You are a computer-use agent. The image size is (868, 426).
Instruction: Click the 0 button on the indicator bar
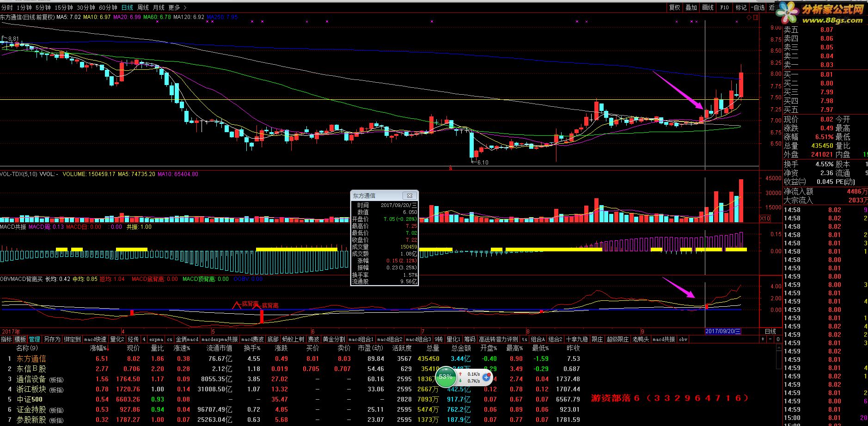tap(778, 339)
